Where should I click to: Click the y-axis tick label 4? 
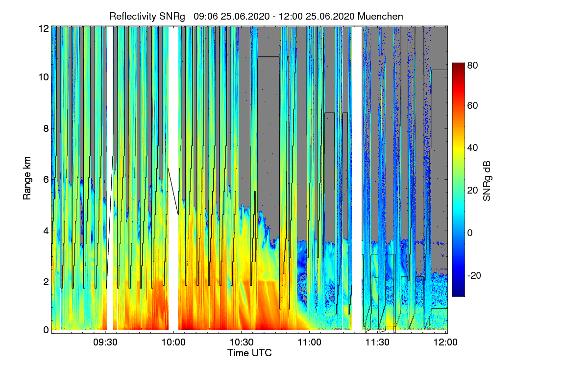46,231
